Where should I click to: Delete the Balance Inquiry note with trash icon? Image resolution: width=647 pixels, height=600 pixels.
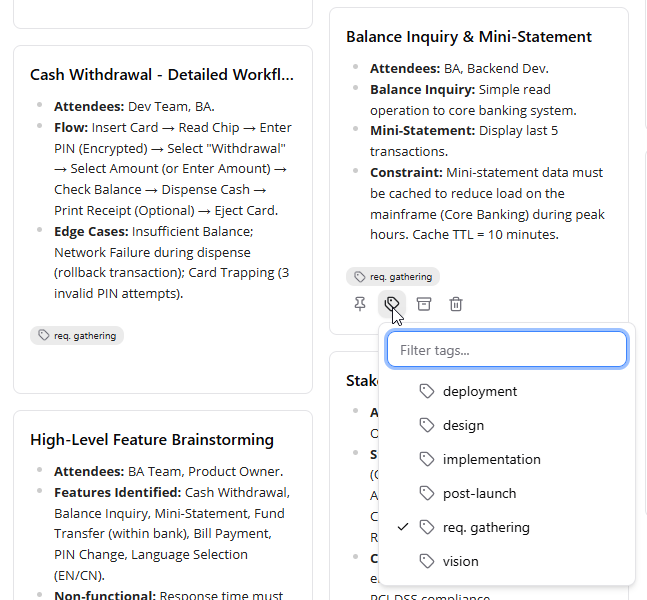coord(456,304)
